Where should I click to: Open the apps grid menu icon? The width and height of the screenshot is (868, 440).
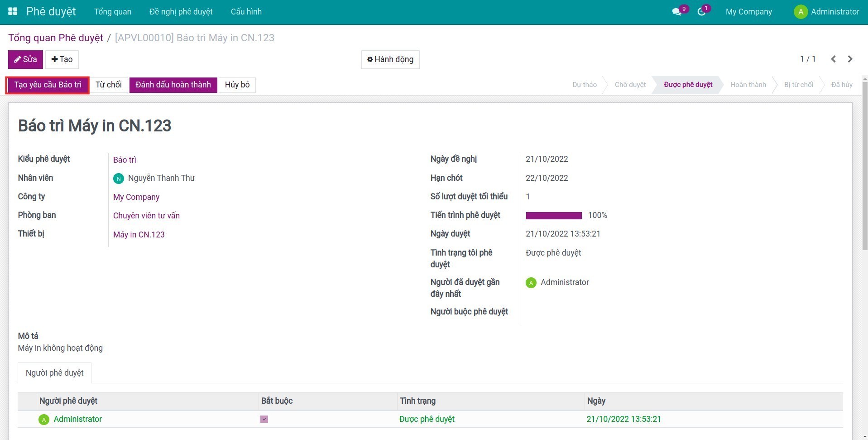(13, 12)
